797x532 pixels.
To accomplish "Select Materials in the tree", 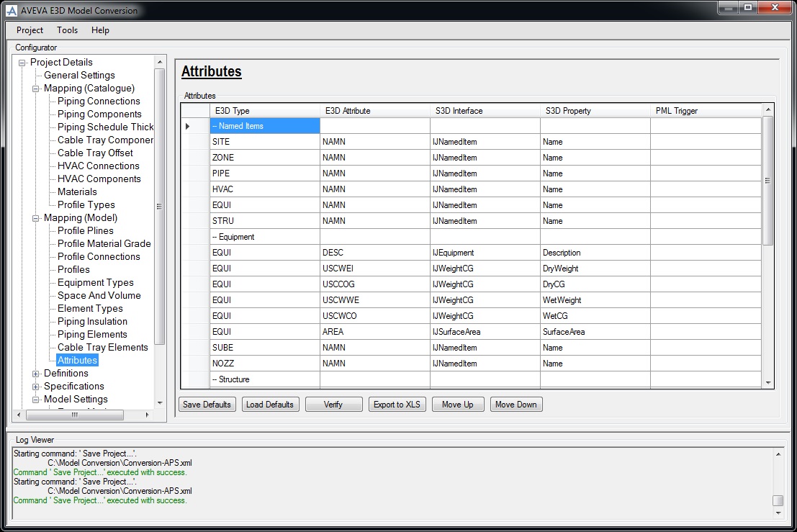I will [77, 191].
